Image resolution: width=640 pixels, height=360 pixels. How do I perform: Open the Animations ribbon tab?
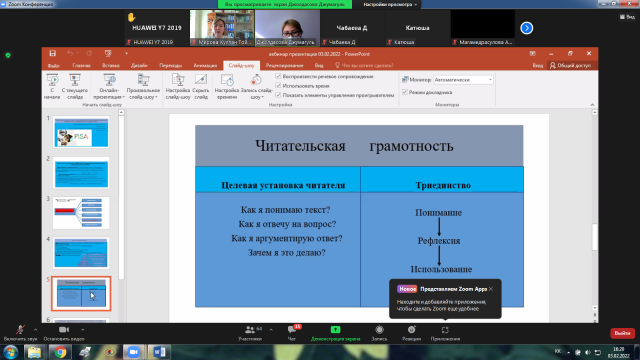click(x=205, y=65)
